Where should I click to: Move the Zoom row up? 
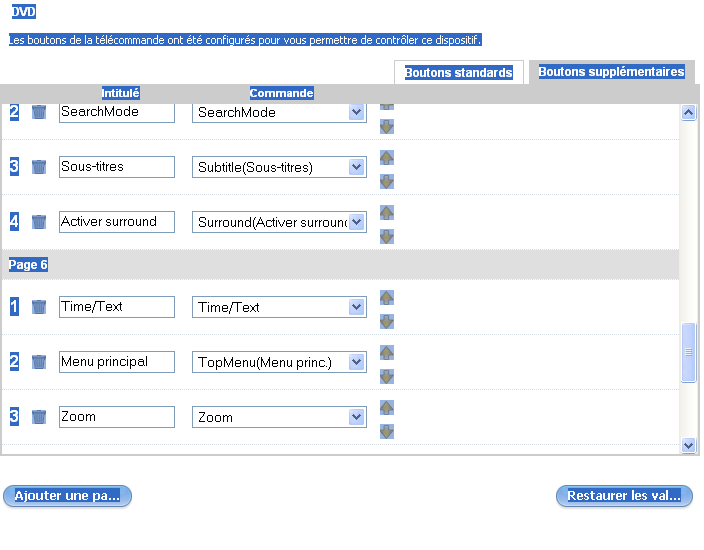(x=387, y=407)
